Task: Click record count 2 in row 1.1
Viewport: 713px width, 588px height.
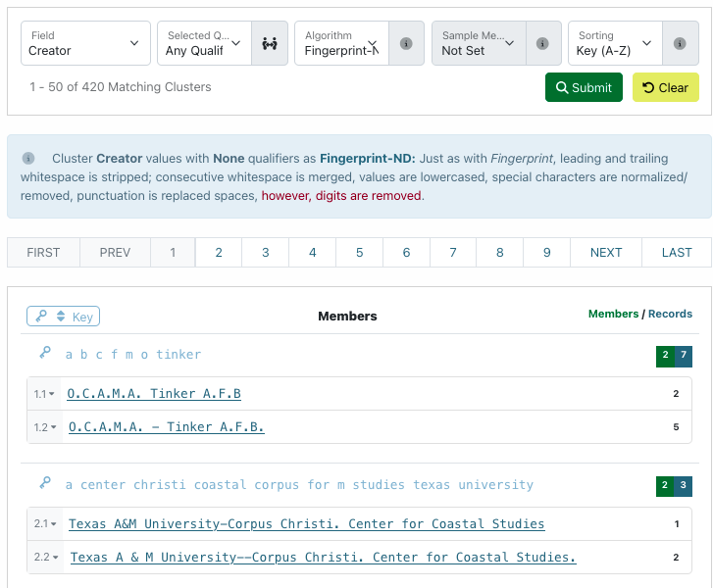Action: pos(676,394)
